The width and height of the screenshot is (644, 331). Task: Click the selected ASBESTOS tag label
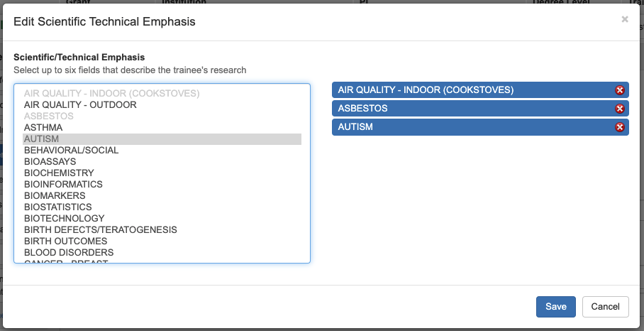click(362, 109)
